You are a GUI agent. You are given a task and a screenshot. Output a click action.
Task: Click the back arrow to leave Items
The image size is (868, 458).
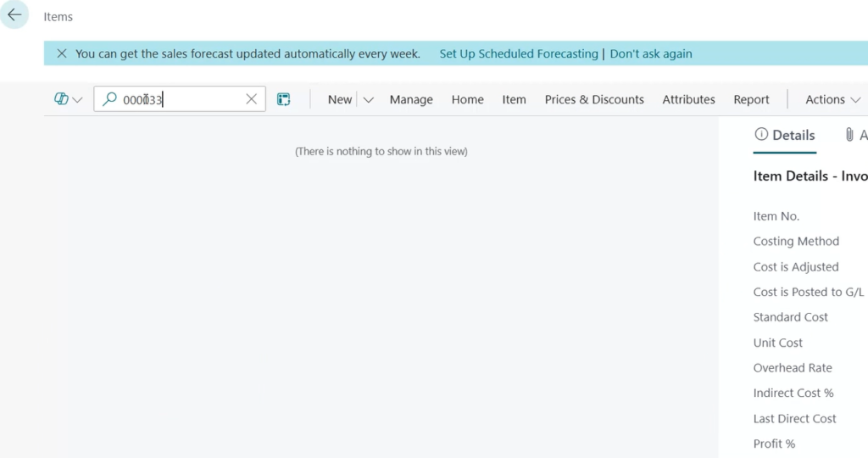pyautogui.click(x=14, y=15)
